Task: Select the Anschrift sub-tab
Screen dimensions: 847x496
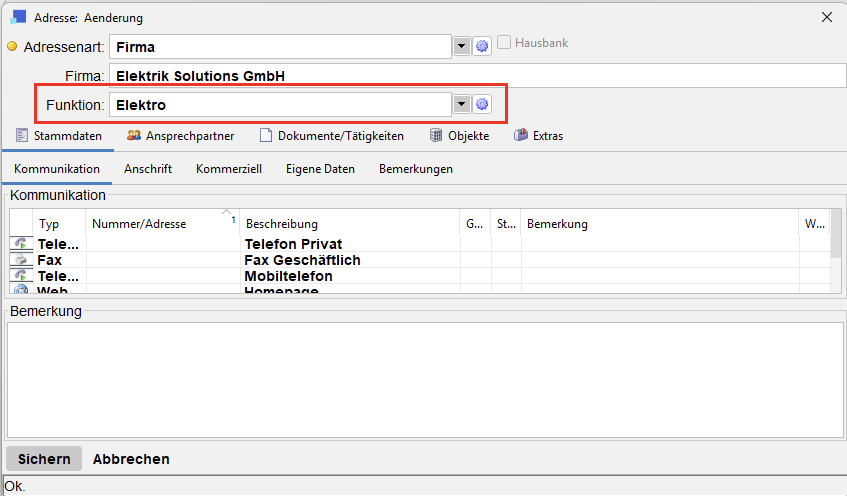Action: pyautogui.click(x=148, y=169)
